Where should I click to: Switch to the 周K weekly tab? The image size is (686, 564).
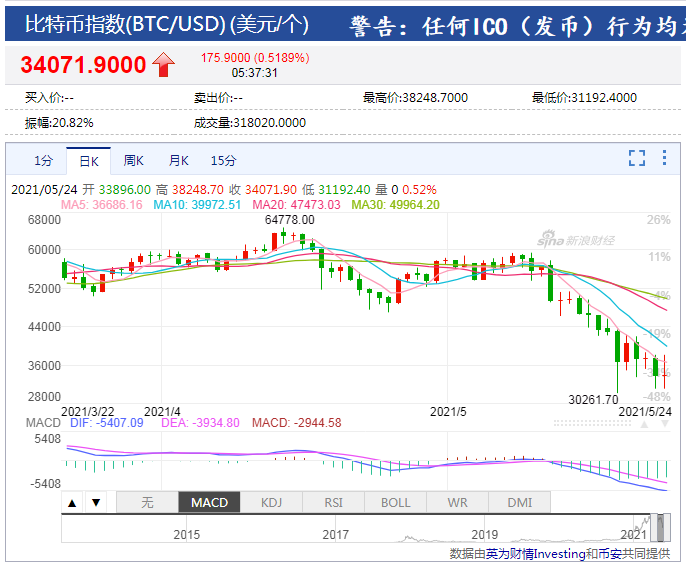click(133, 160)
